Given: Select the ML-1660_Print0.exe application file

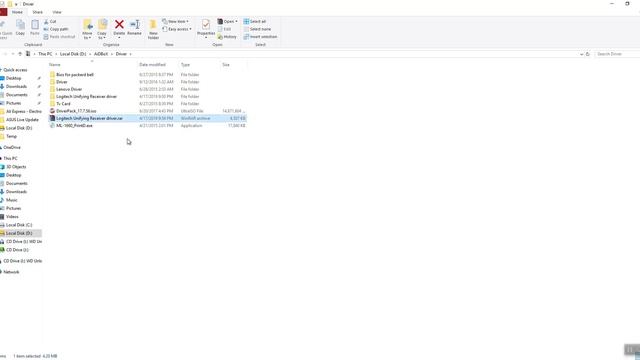Looking at the screenshot, I should click(x=74, y=126).
